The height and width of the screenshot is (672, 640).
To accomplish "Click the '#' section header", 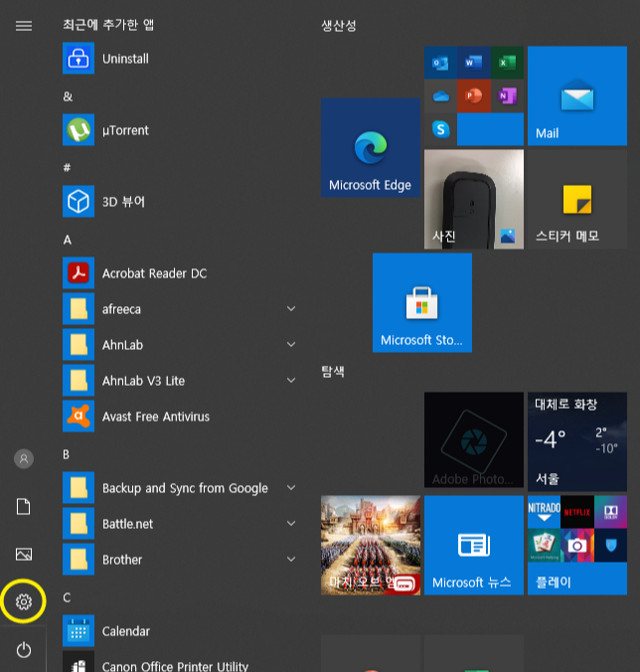I will [x=67, y=168].
